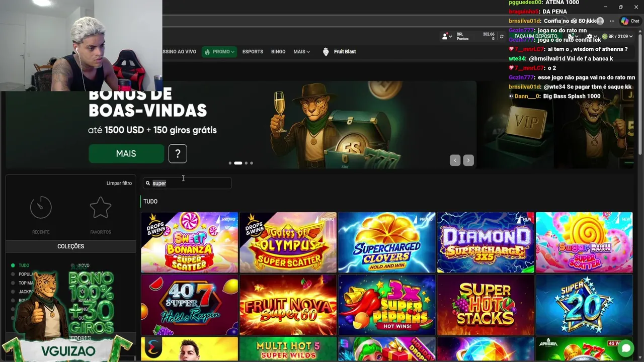
Task: Open the messages envelope icon
Action: coord(572,36)
